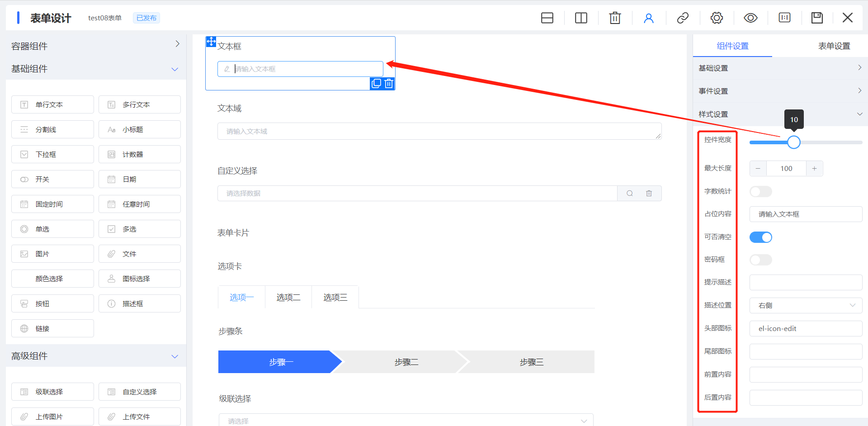Click the move handle on 文本框 component

(211, 42)
